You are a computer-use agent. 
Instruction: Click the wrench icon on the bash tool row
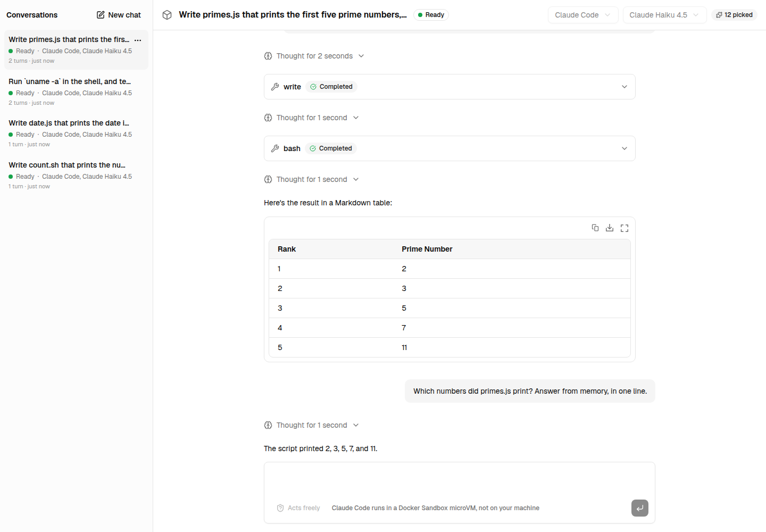(275, 148)
